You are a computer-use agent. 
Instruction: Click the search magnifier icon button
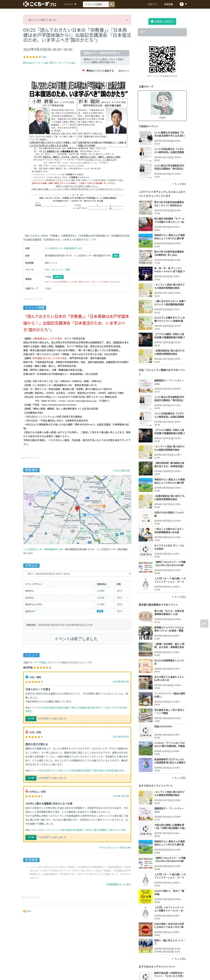click(x=112, y=4)
